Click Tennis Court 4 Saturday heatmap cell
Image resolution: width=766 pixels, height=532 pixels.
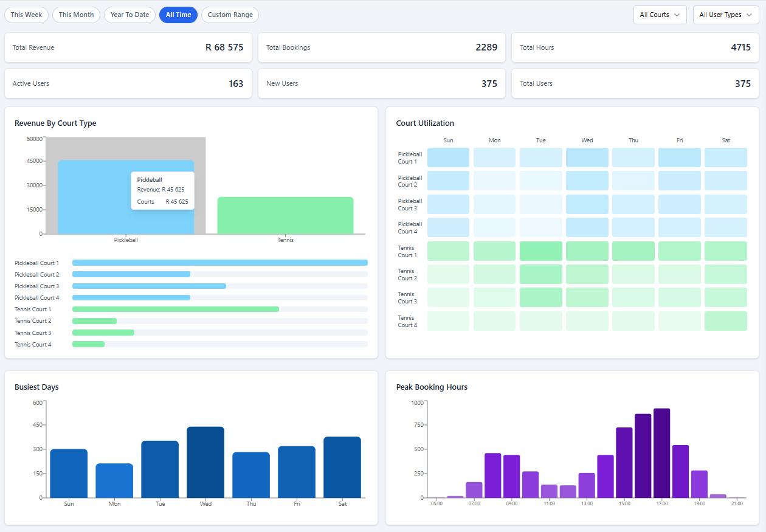[725, 321]
